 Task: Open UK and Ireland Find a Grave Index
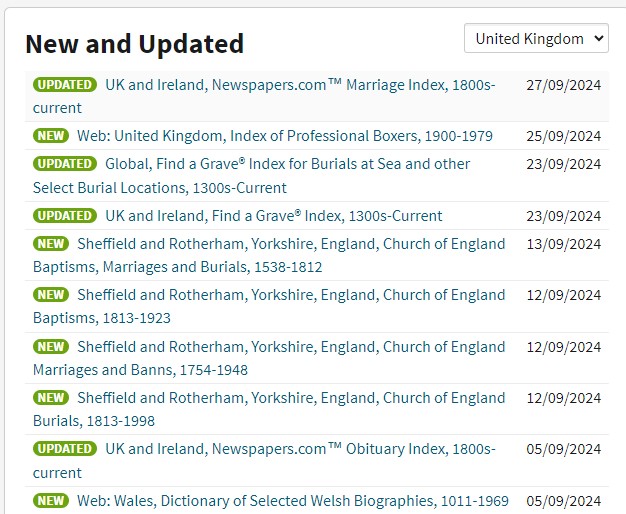[x=273, y=215]
